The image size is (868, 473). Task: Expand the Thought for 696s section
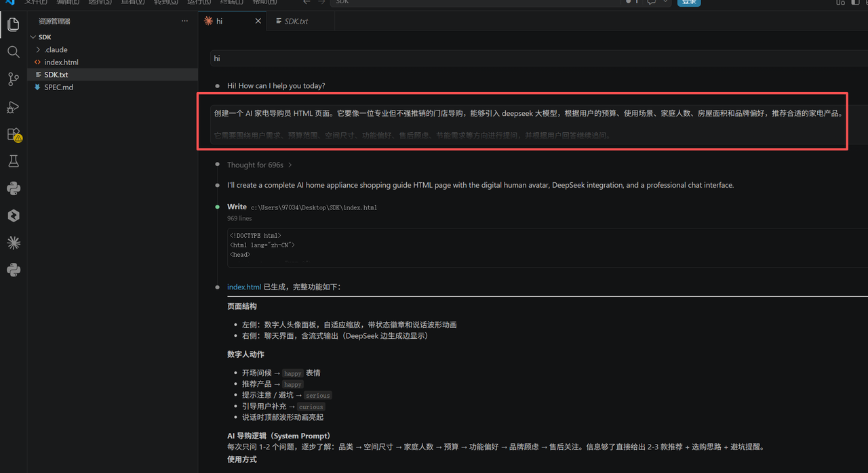coord(260,165)
